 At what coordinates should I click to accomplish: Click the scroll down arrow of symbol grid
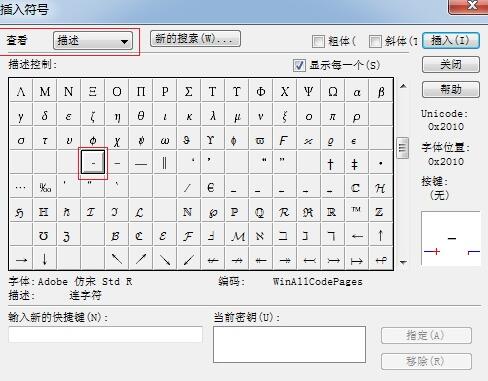(403, 262)
